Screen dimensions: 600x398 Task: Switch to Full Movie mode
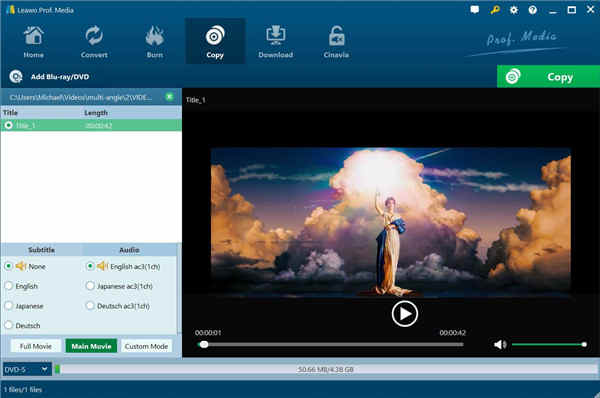point(36,346)
